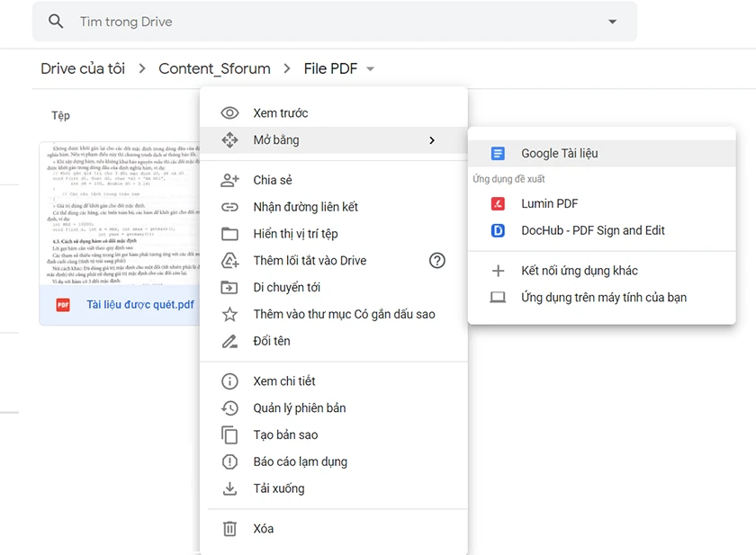756x555 pixels.
Task: Click the eye icon beside Xem trước
Action: [x=229, y=112]
